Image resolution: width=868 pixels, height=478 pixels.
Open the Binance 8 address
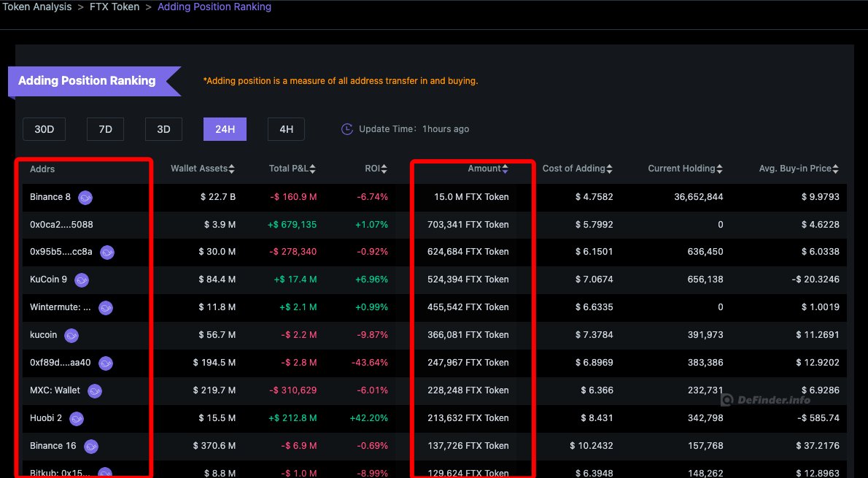point(50,196)
